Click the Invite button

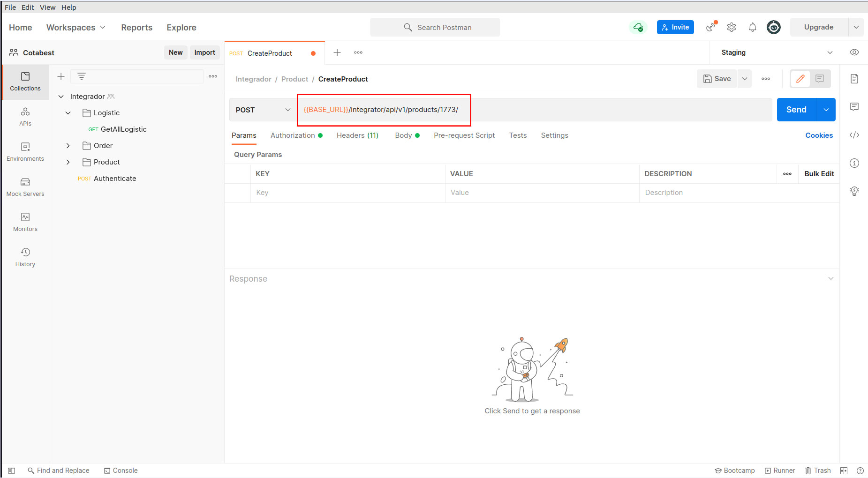point(675,27)
